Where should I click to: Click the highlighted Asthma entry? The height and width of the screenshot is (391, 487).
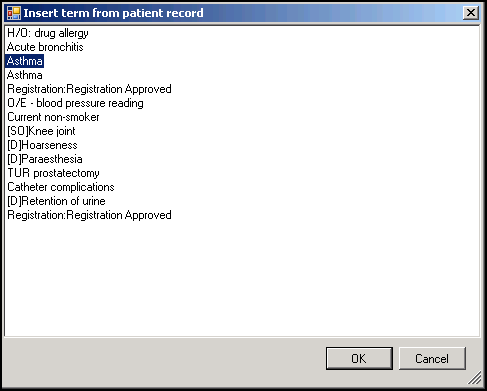25,61
